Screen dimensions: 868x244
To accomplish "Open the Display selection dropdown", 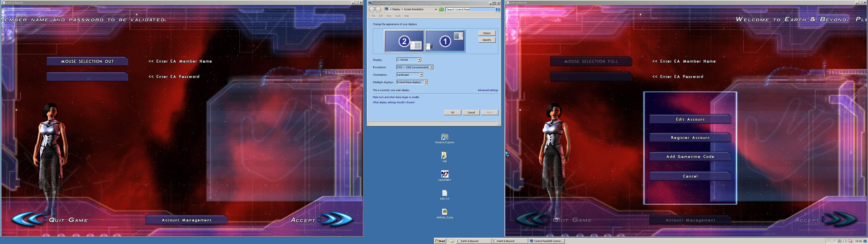I will [x=409, y=60].
